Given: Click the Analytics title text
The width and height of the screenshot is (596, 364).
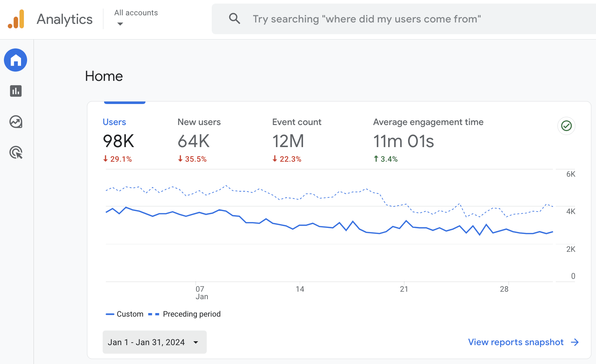Looking at the screenshot, I should pyautogui.click(x=65, y=19).
